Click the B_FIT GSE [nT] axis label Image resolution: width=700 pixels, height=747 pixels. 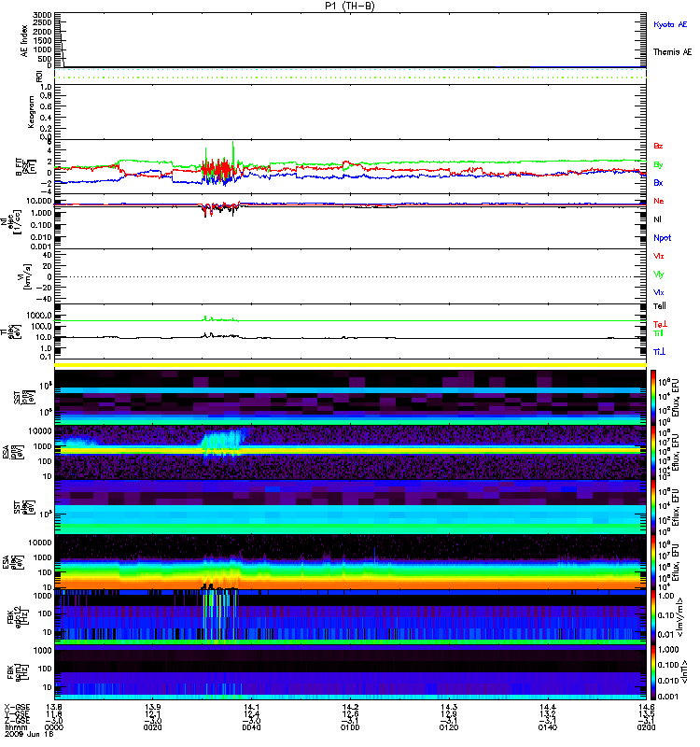[x=26, y=167]
